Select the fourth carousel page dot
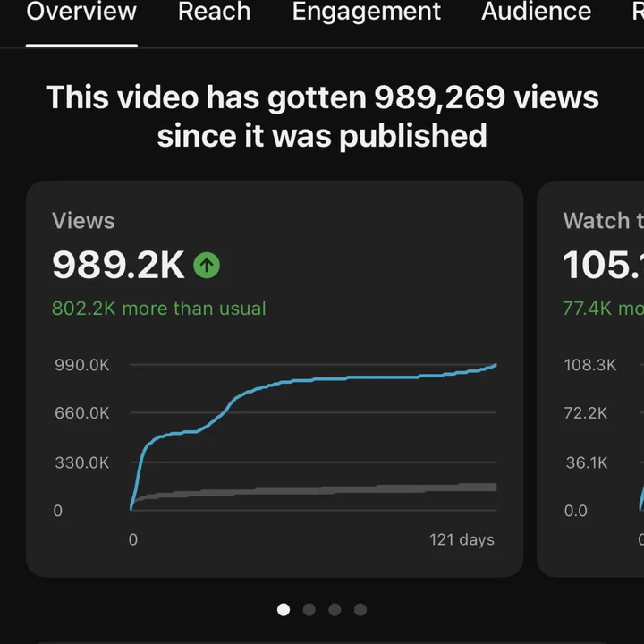 pyautogui.click(x=360, y=609)
